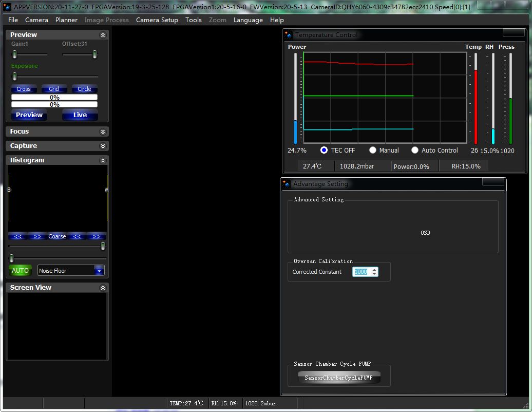Click the Corrected Constant input field
This screenshot has height=412, width=532.
coord(361,272)
